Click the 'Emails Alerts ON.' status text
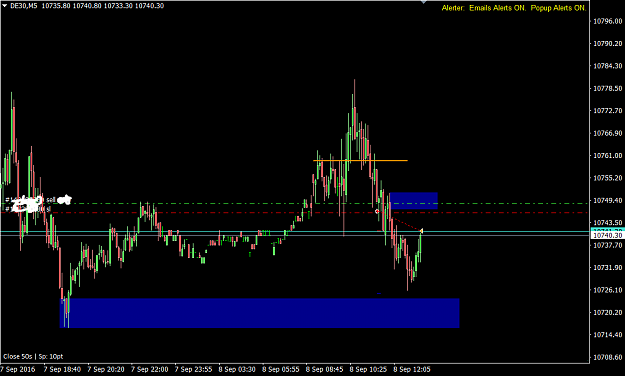This screenshot has width=625, height=376. (x=497, y=8)
